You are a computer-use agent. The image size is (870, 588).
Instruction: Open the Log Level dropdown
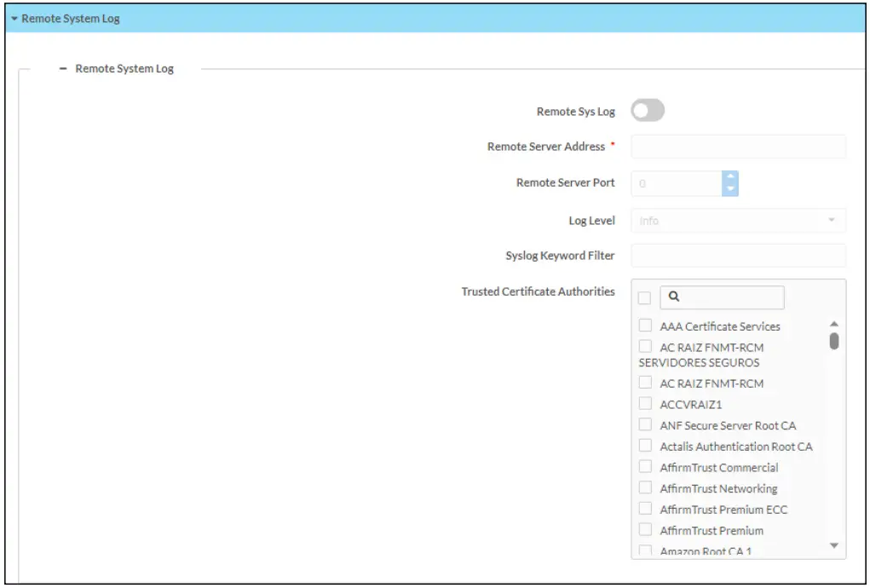coord(738,221)
